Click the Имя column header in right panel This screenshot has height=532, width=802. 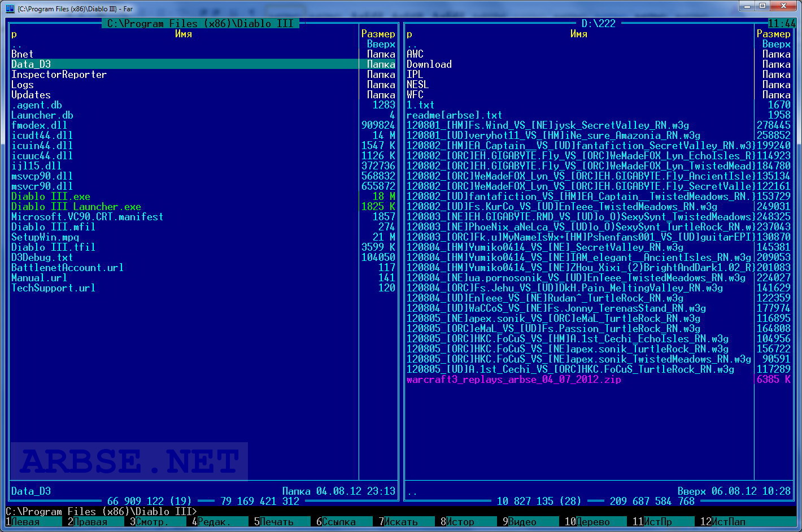579,34
